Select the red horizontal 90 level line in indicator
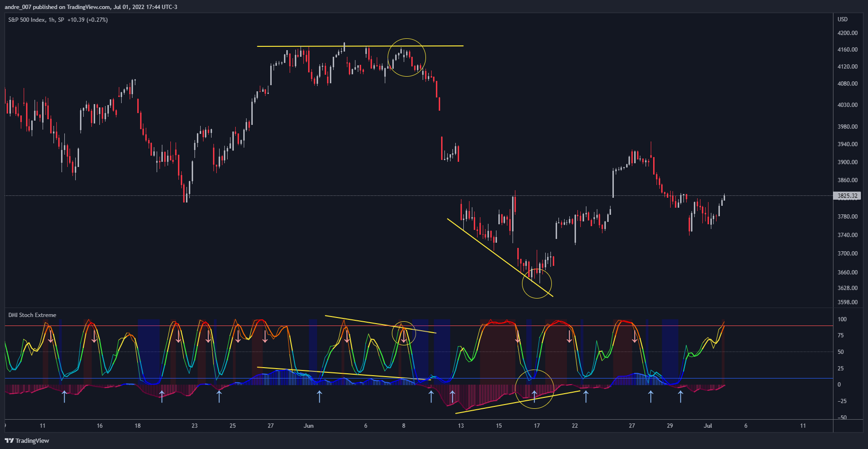This screenshot has height=449, width=868. [419, 326]
